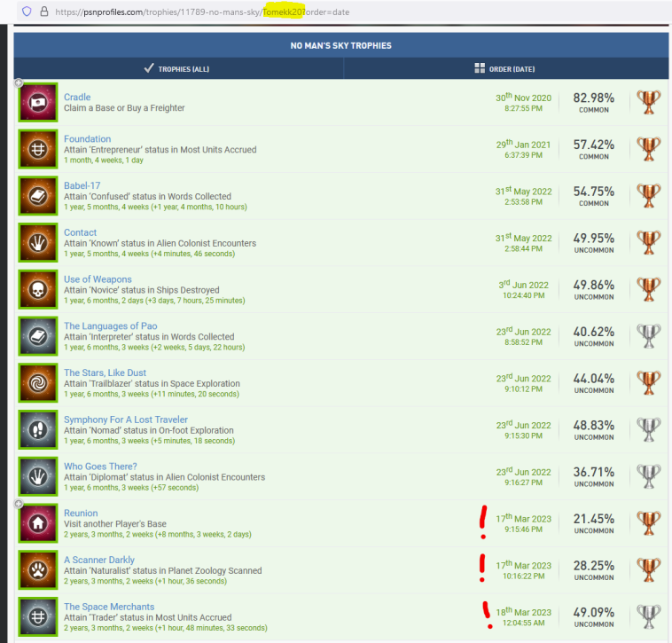Click the Babel-17 trophy book icon
Image resolution: width=672 pixels, height=643 pixels.
(x=38, y=196)
